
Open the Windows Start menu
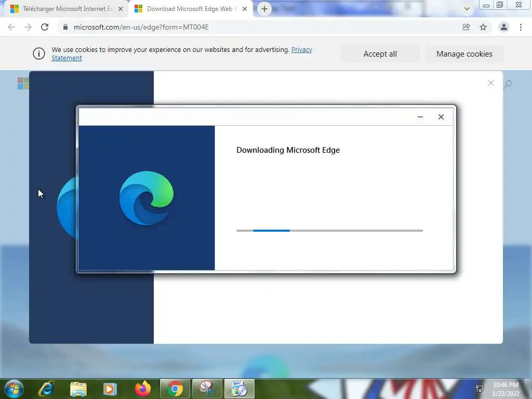click(14, 389)
